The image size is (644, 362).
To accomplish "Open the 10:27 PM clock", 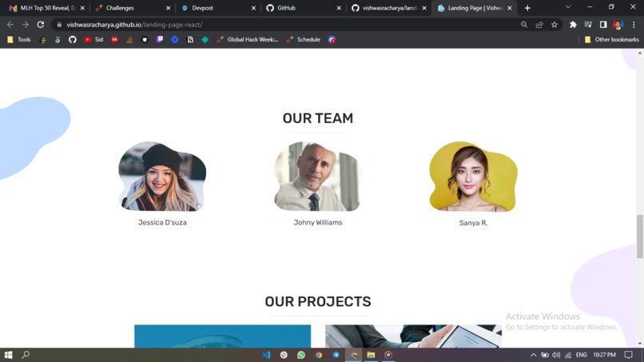I will (x=604, y=355).
